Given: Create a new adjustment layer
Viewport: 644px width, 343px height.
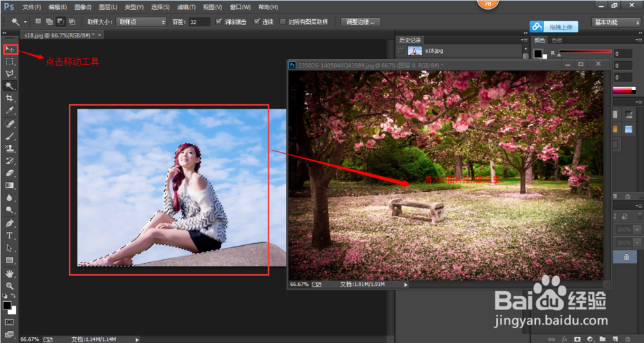Looking at the screenshot, I should pyautogui.click(x=589, y=339).
